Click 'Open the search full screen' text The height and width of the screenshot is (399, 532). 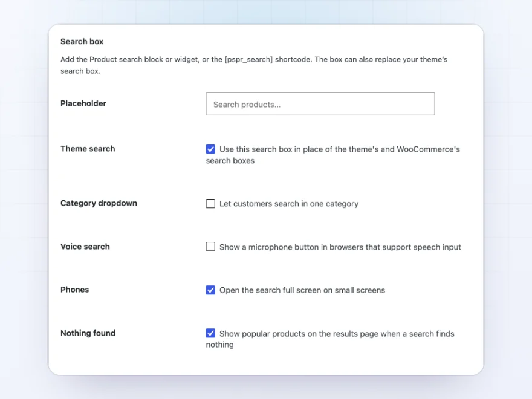302,290
